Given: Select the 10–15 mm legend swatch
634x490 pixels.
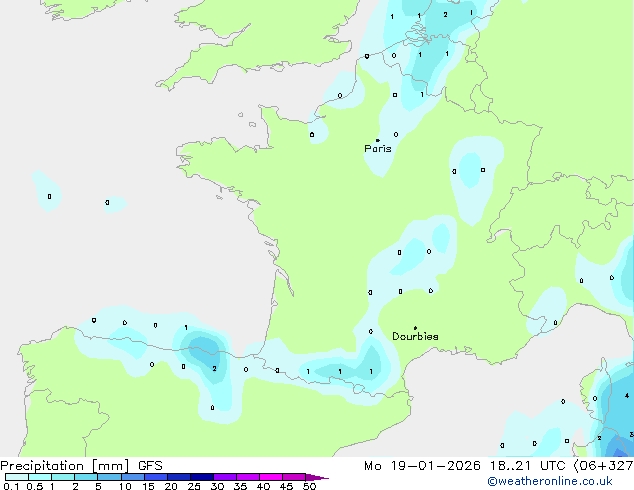Looking at the screenshot, I should point(132,477).
